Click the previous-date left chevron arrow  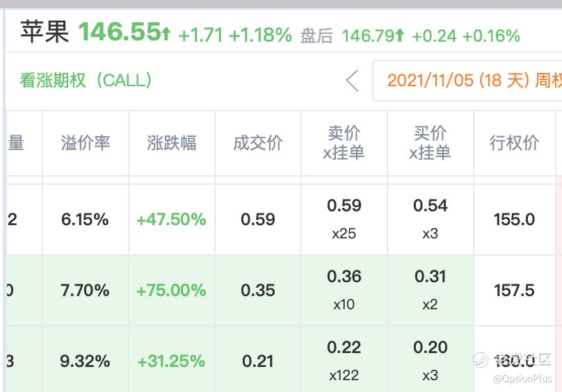353,81
